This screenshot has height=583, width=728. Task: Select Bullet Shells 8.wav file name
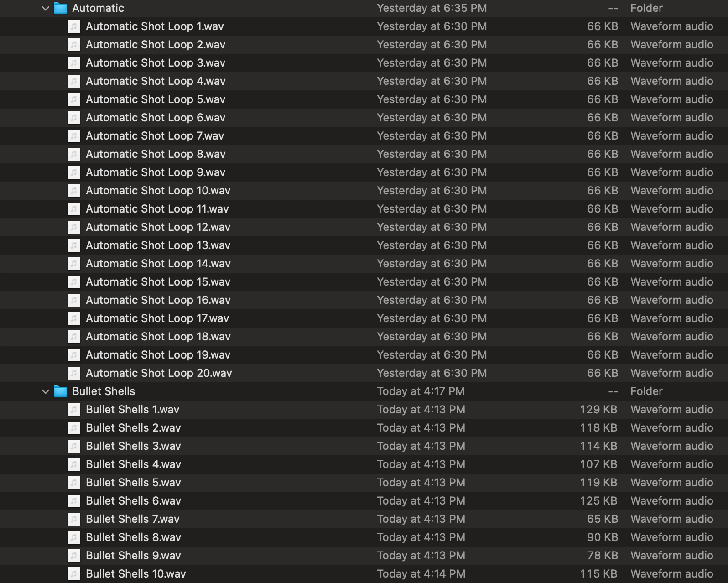point(133,537)
